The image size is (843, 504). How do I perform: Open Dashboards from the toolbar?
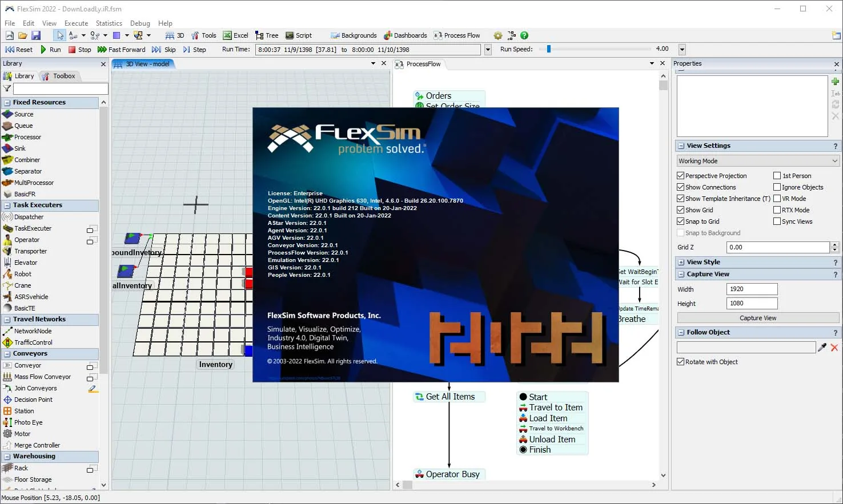tap(406, 35)
